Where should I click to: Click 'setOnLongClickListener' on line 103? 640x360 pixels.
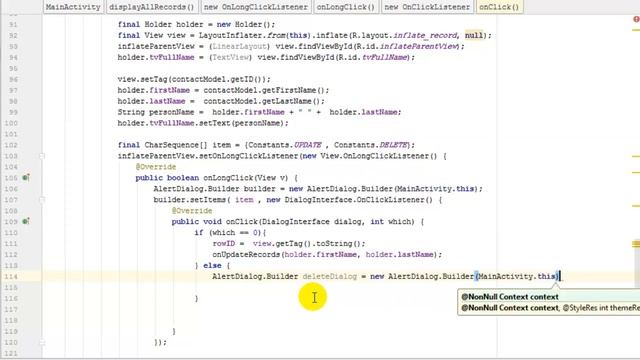pyautogui.click(x=249, y=156)
